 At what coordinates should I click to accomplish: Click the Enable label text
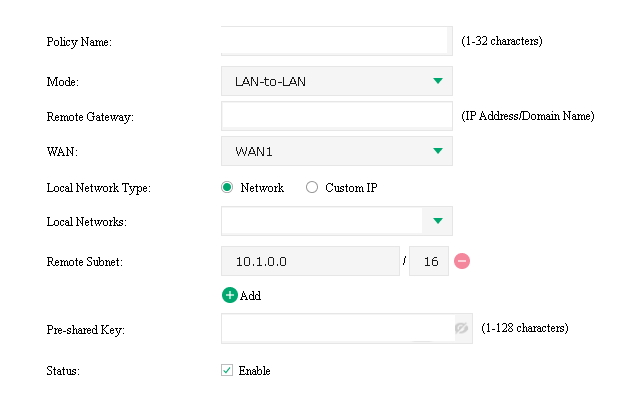(x=254, y=371)
